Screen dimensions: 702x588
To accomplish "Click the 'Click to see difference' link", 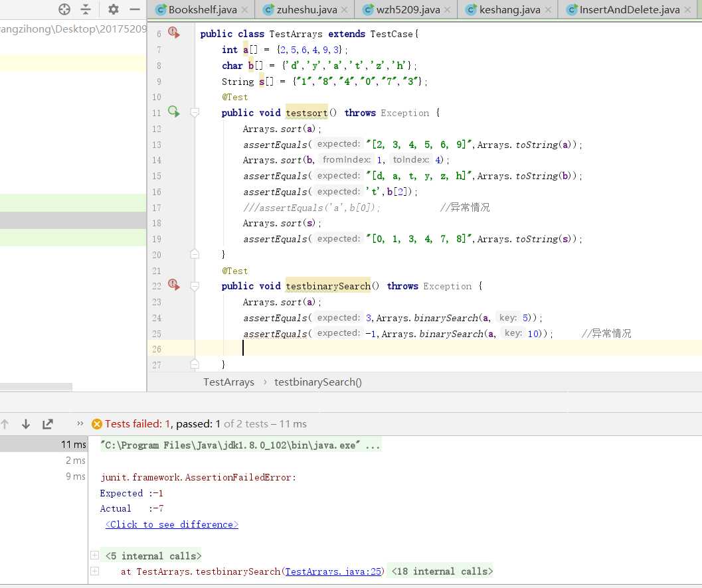I will (171, 524).
